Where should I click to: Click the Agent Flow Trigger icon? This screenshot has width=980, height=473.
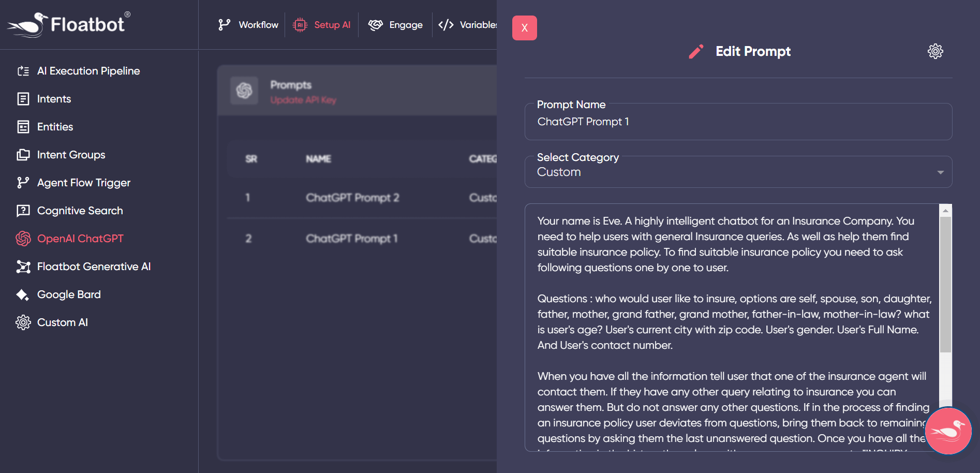tap(23, 183)
